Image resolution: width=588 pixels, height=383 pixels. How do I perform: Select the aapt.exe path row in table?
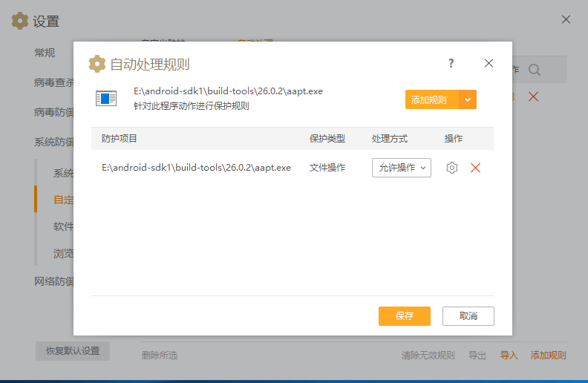pos(196,168)
